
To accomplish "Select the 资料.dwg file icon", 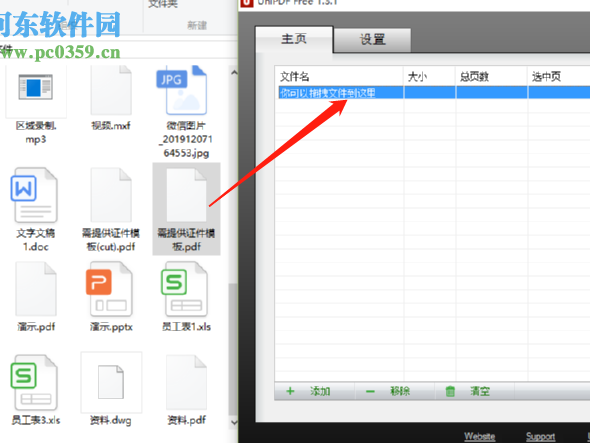I will [111, 382].
